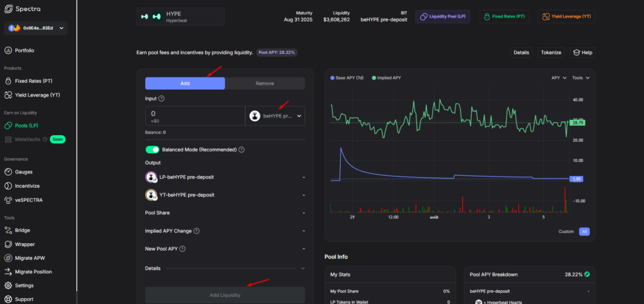Select Pools (LP) in the sidebar
Screen dimensions: 644x304
26,126
